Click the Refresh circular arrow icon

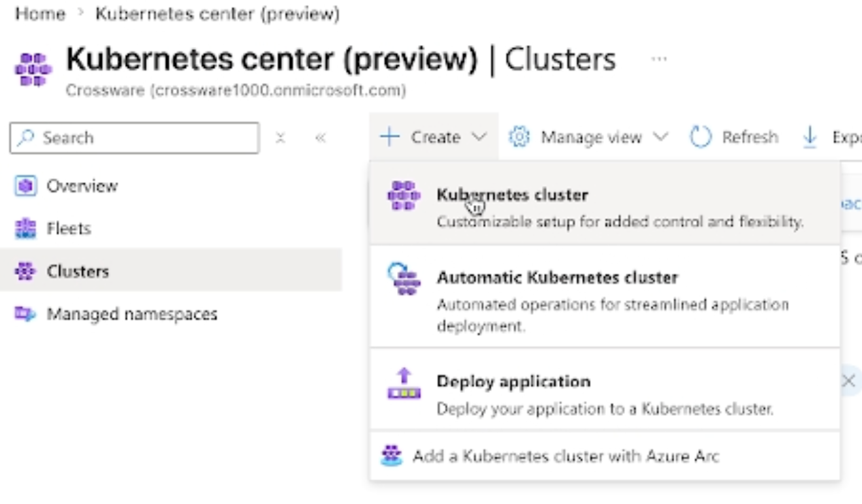(700, 137)
